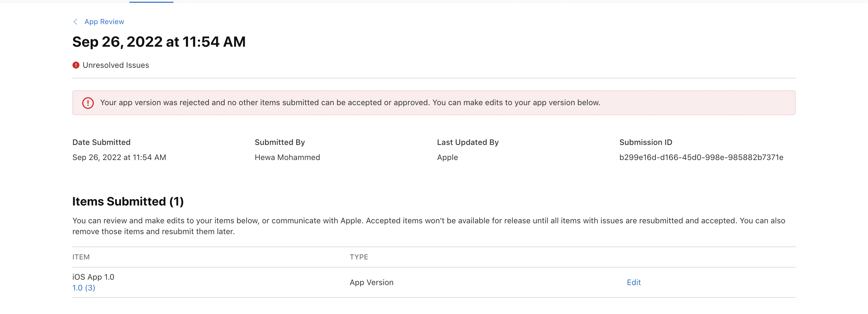Click the Date Submitted value
Screen dimensions: 868x314
(x=119, y=157)
